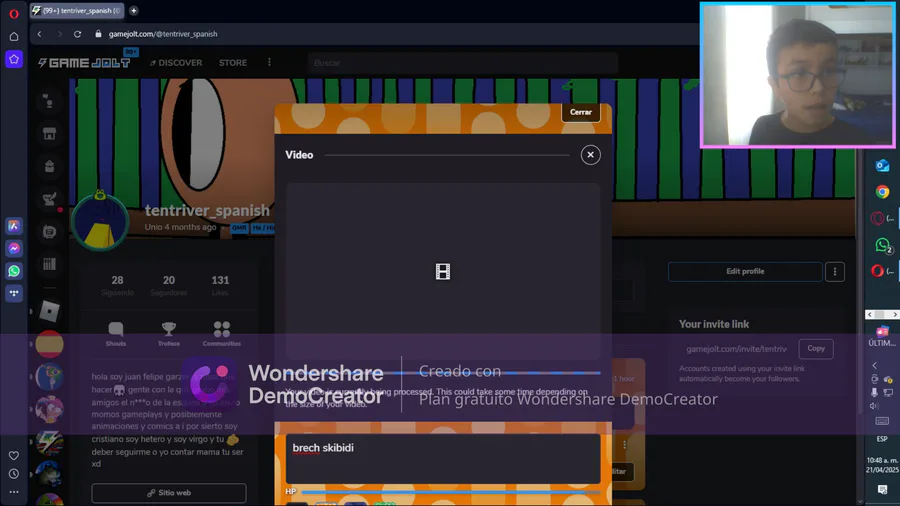The image size is (900, 506).
Task: Open volume tray icon
Action: tap(874, 406)
